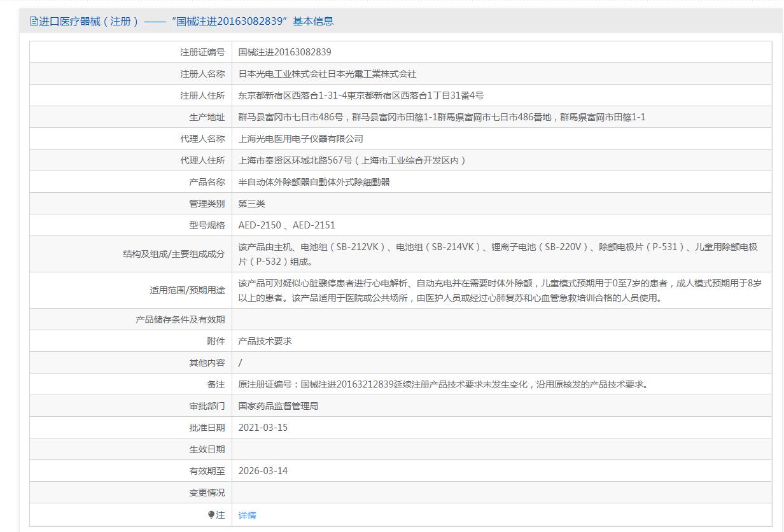Select the model text AED-2150、AED-2151
The width and height of the screenshot is (784, 532).
[286, 225]
